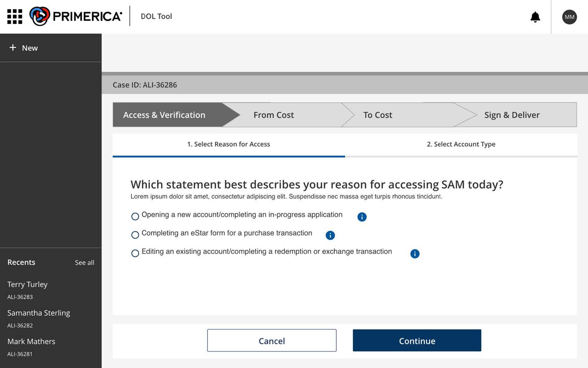Click the Cancel button
This screenshot has width=588, height=368.
tap(272, 340)
